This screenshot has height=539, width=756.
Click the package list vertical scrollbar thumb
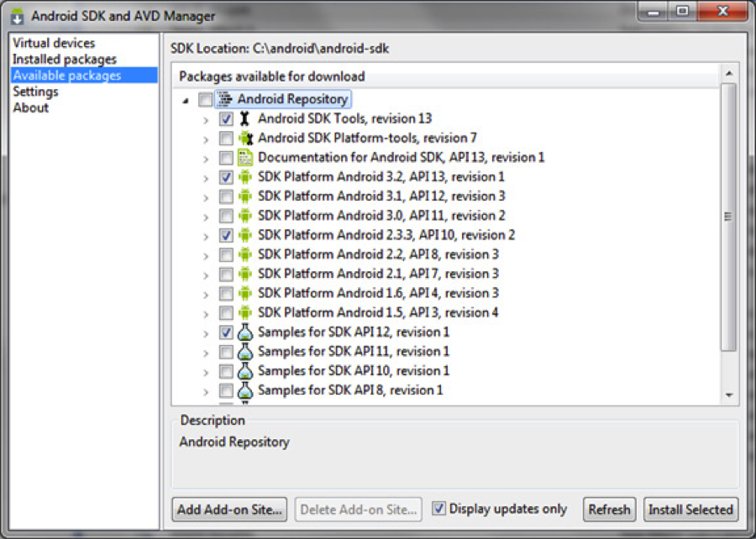point(728,217)
